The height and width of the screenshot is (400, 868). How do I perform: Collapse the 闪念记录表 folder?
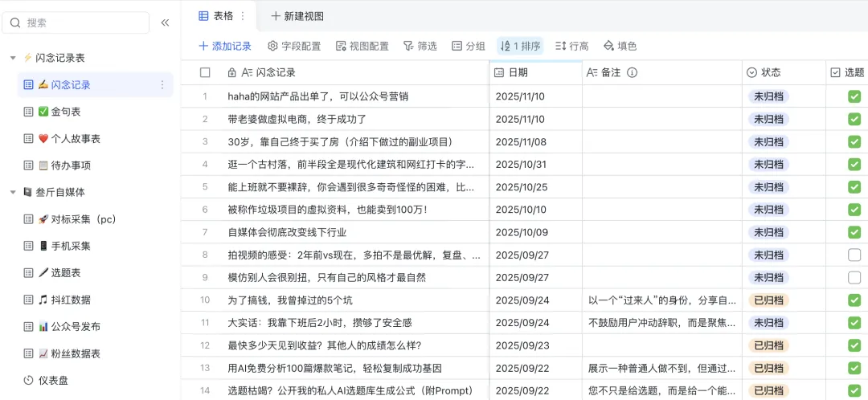click(13, 58)
